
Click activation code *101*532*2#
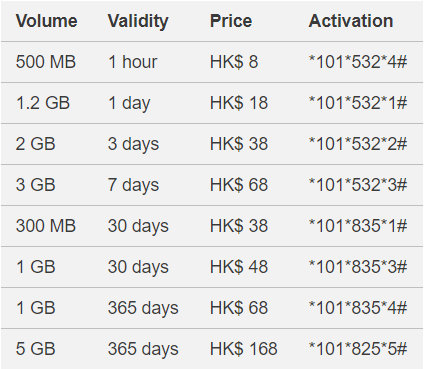[358, 144]
